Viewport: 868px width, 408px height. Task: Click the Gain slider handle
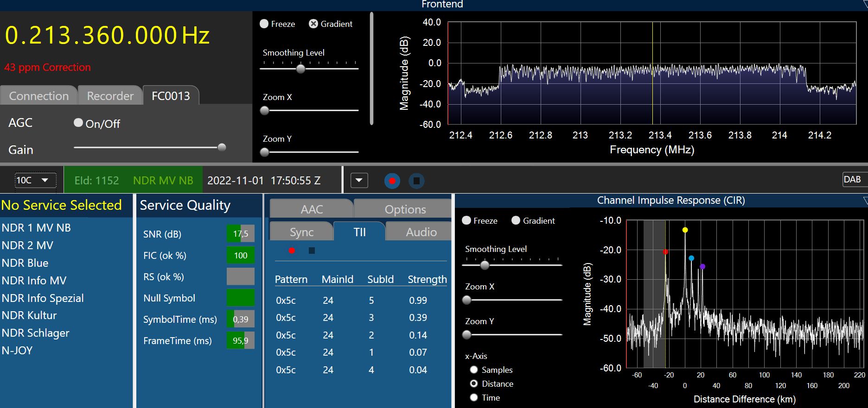pyautogui.click(x=222, y=147)
